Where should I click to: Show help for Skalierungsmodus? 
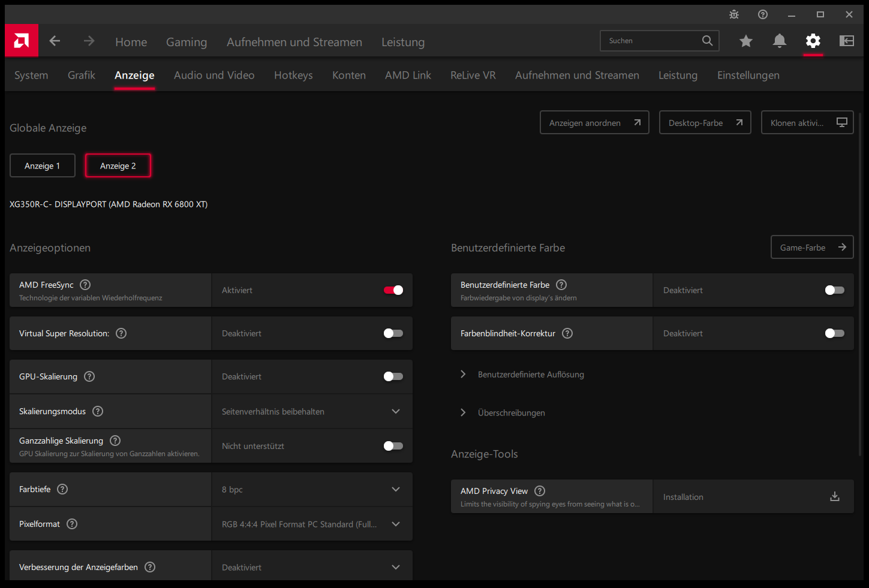coord(98,411)
